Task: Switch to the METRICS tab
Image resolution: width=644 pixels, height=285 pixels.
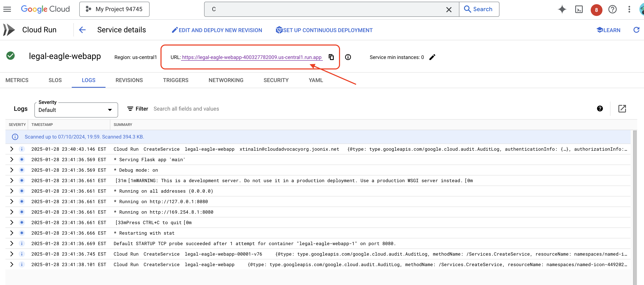Action: [x=17, y=80]
